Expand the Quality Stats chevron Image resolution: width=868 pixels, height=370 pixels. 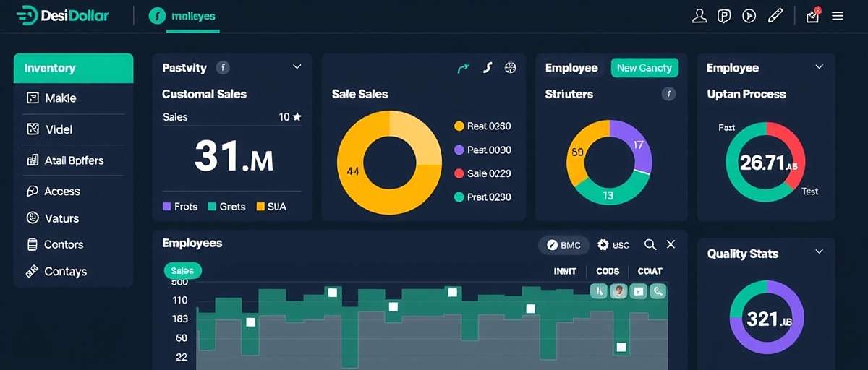819,252
